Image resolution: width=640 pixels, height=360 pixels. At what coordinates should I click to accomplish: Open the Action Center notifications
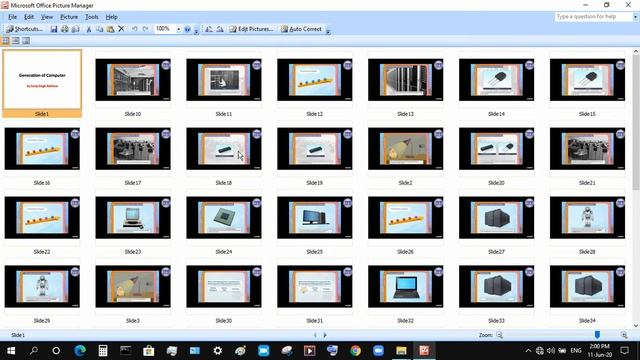coord(624,351)
